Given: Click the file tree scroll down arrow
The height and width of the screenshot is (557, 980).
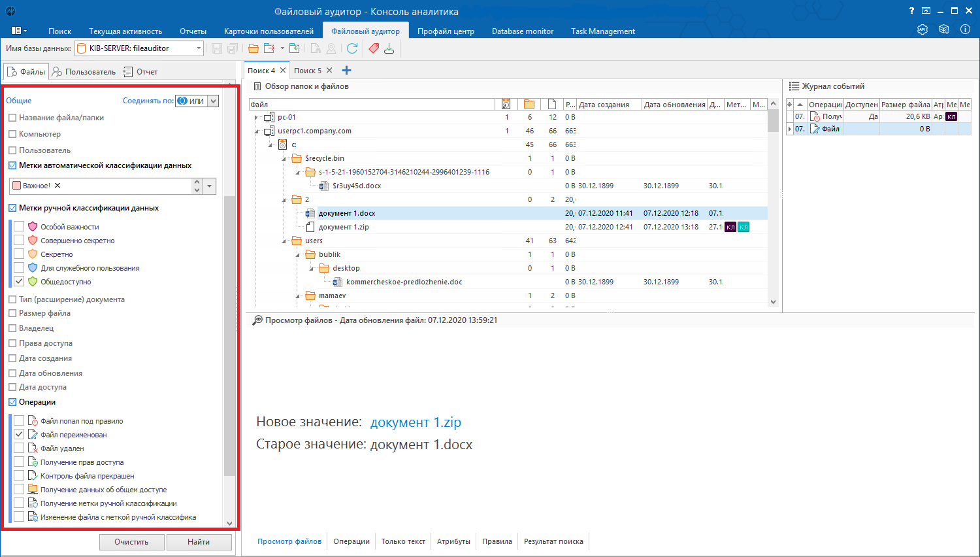Looking at the screenshot, I should pos(773,302).
